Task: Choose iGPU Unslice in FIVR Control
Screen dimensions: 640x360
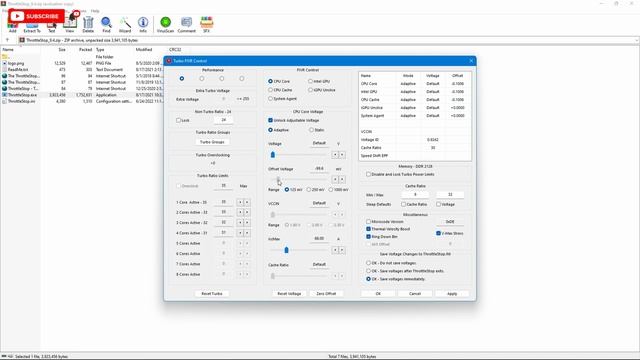Action: [310, 90]
